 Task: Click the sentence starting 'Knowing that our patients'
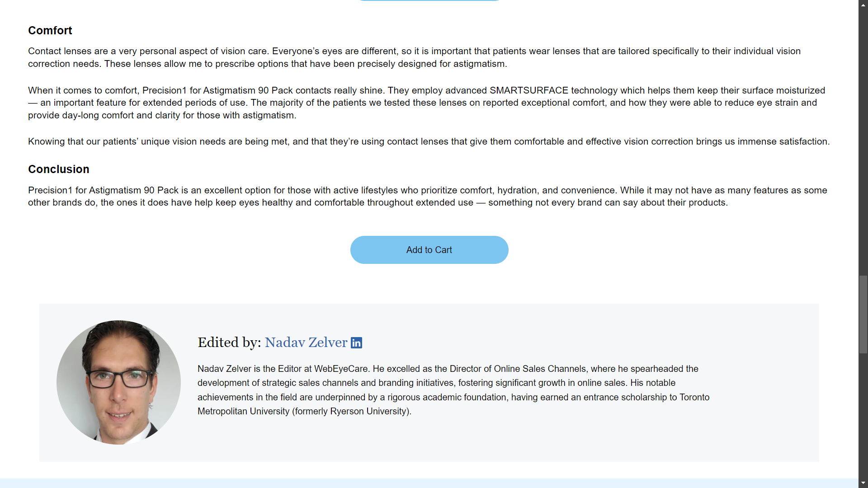pos(429,141)
